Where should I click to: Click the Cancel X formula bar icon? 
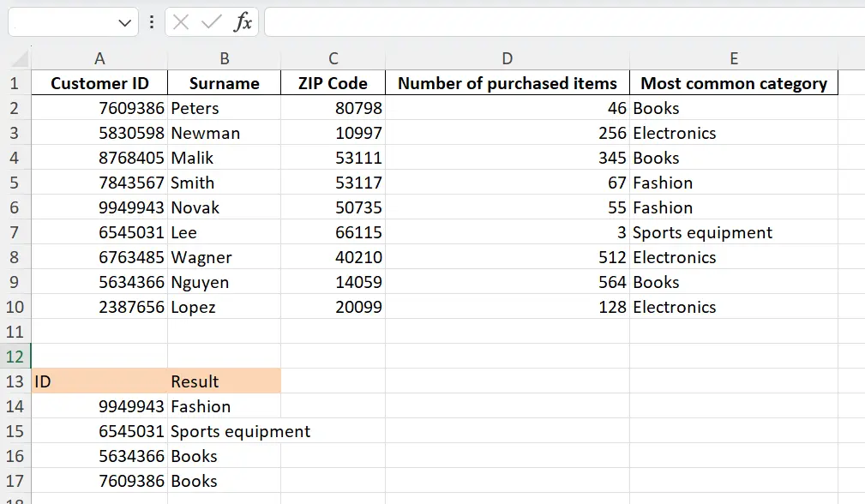tap(180, 22)
